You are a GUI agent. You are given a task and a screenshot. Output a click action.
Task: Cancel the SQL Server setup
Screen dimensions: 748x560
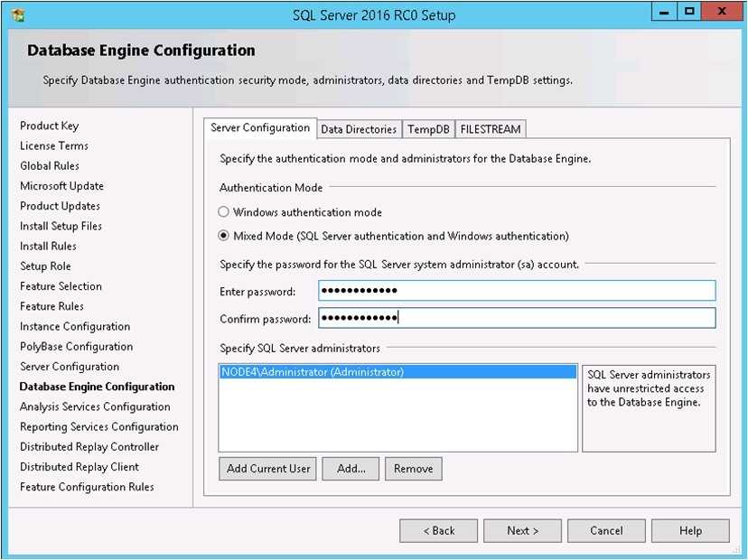[x=606, y=531]
